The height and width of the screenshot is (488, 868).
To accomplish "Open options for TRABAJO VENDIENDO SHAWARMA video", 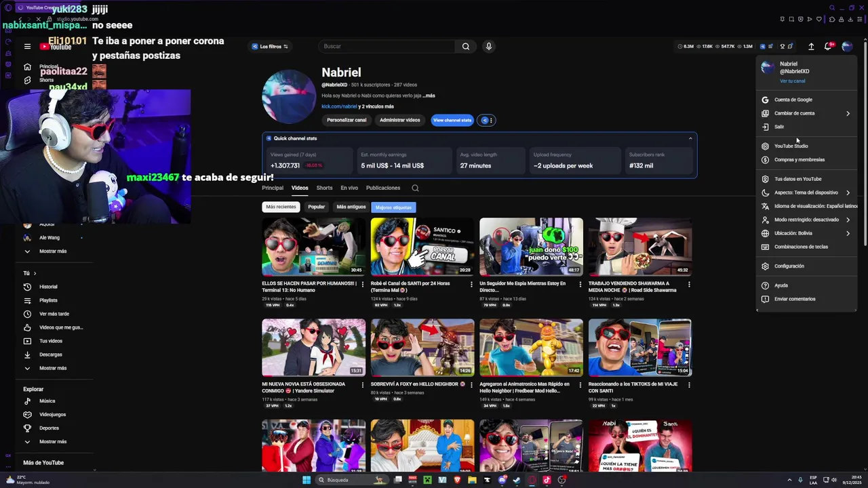I will pos(689,284).
